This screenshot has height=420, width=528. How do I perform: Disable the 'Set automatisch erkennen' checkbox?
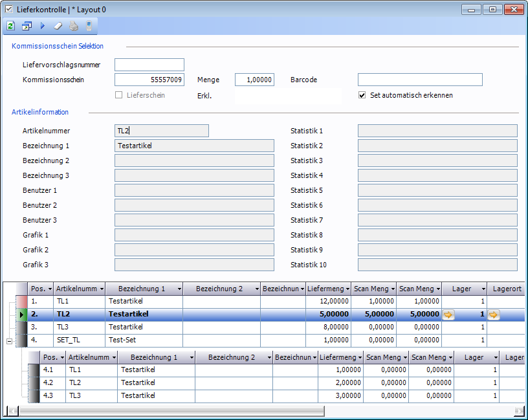[x=362, y=95]
